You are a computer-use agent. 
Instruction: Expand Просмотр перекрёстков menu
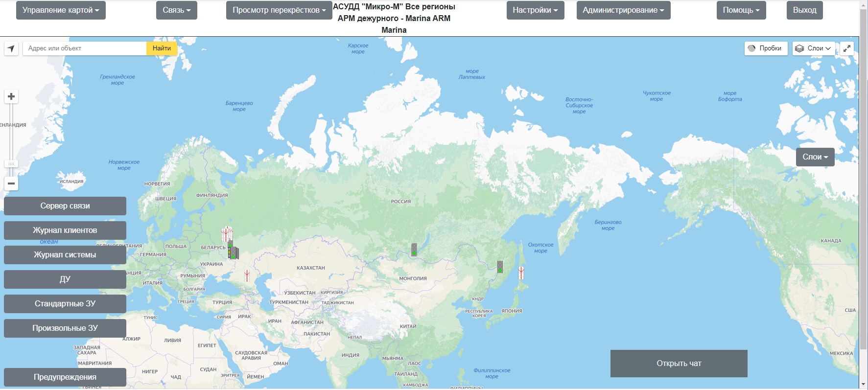(x=279, y=10)
